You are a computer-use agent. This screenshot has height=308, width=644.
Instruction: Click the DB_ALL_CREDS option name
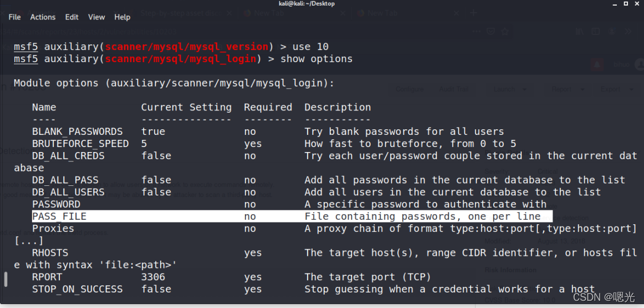(68, 156)
